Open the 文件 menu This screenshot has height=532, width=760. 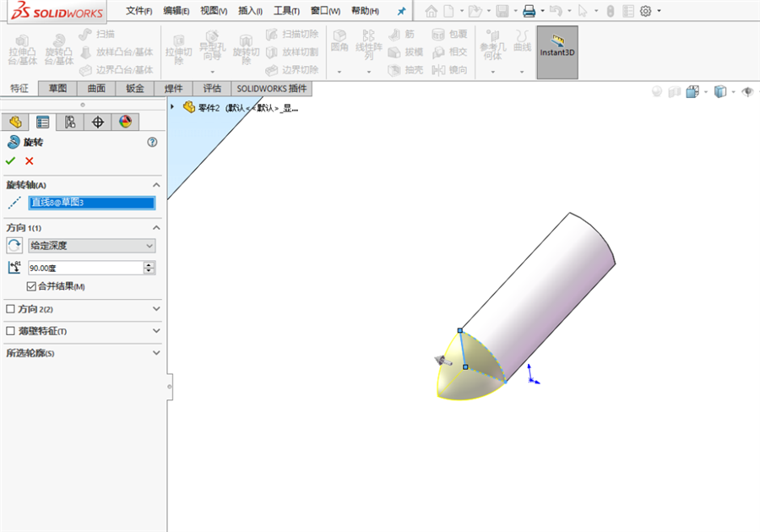coord(139,11)
